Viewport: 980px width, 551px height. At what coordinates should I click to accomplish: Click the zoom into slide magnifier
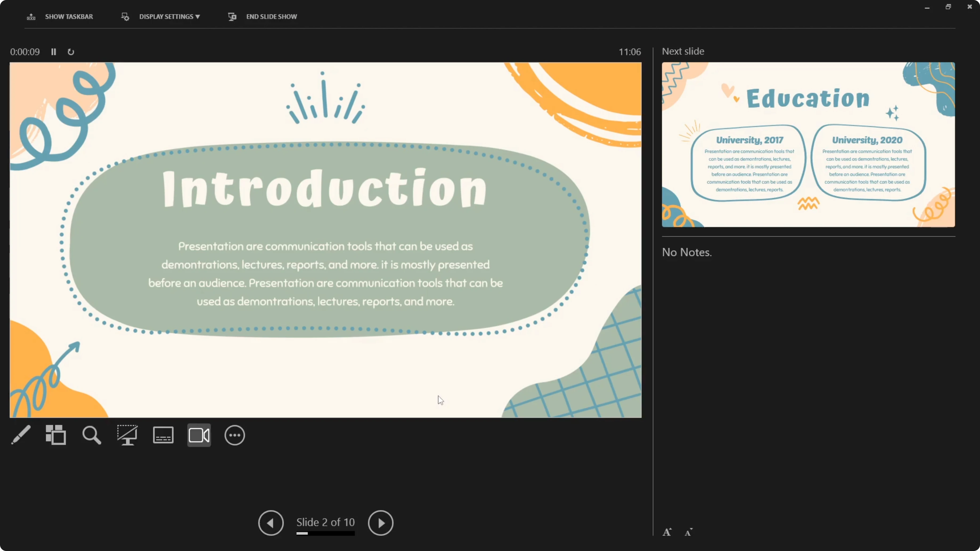pyautogui.click(x=92, y=435)
